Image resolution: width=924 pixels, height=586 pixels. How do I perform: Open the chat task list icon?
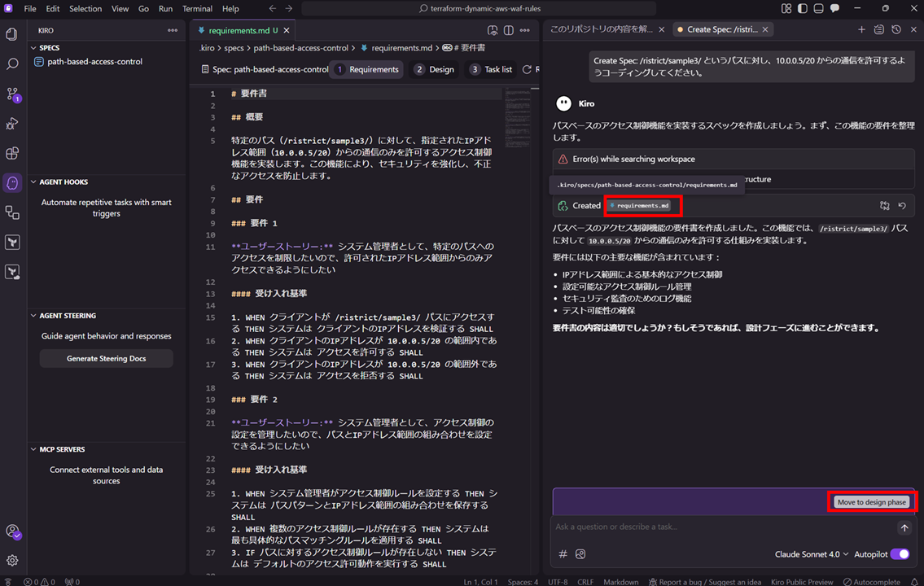click(x=878, y=29)
